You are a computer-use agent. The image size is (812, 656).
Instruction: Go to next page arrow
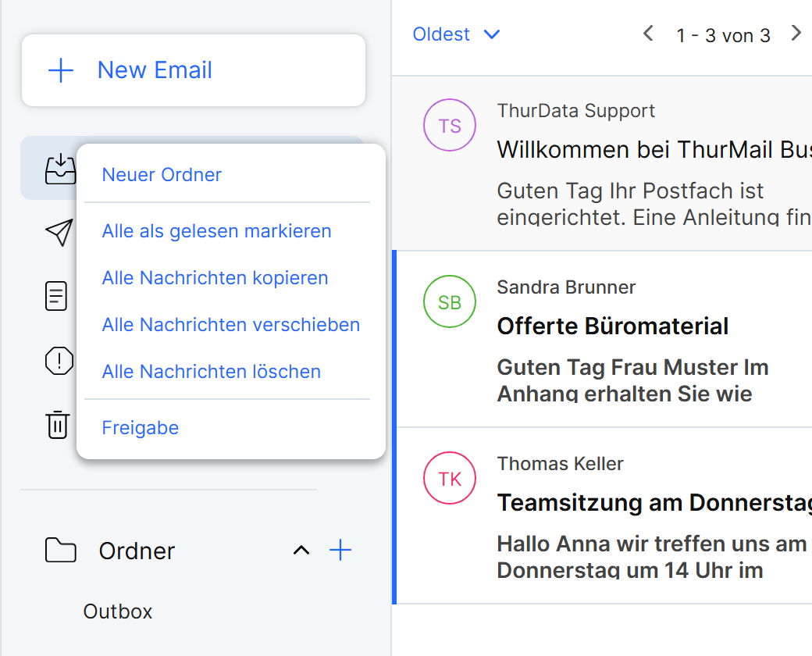coord(796,34)
